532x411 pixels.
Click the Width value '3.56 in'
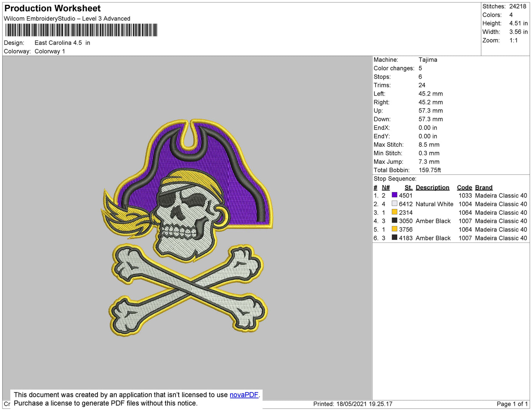pos(518,32)
